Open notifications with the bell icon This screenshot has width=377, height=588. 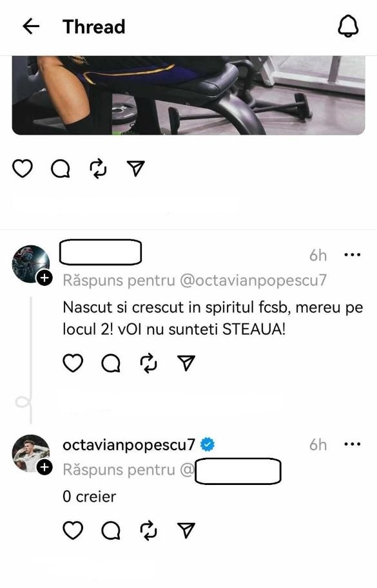[x=348, y=26]
